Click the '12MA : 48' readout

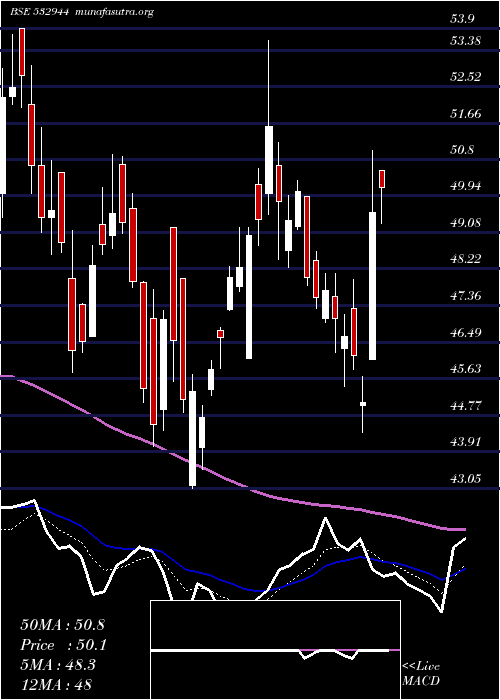[56, 685]
